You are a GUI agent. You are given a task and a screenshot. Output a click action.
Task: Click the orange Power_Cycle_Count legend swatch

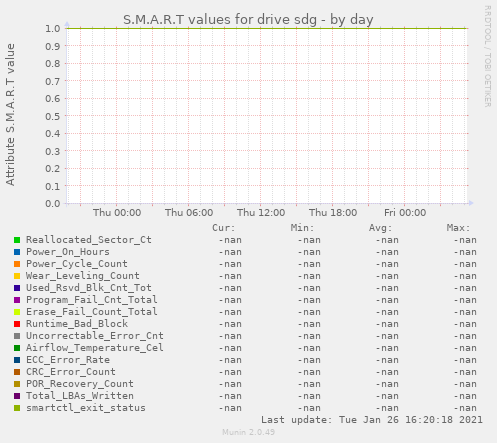point(17,264)
